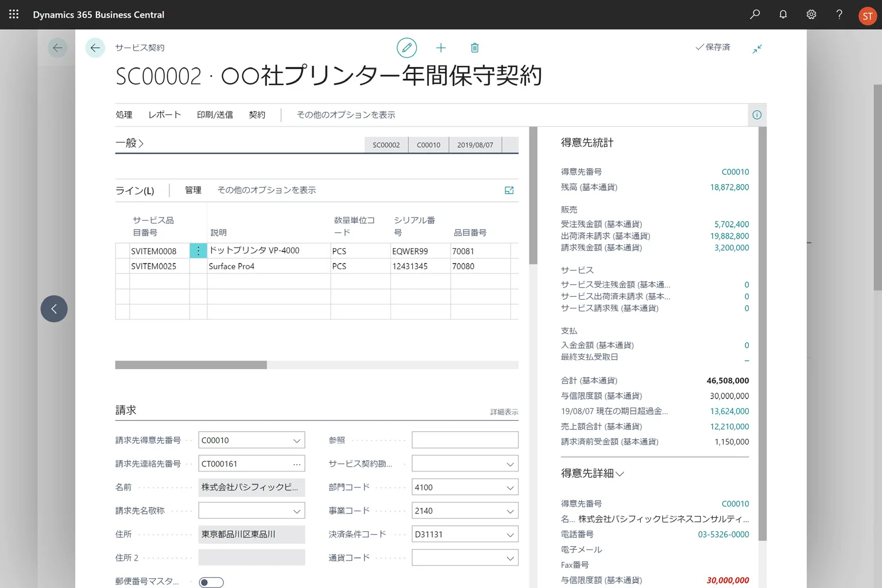Click the plus icon to create new record
This screenshot has width=882, height=588.
(x=441, y=48)
